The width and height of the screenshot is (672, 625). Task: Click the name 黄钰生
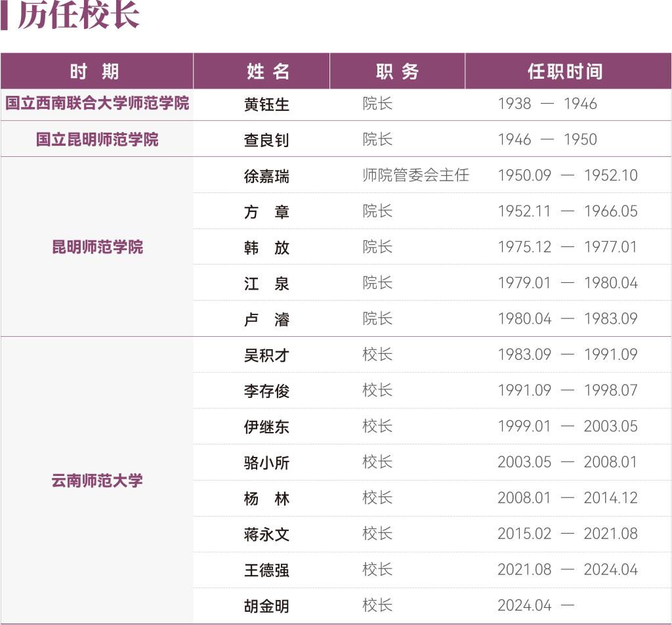266,104
